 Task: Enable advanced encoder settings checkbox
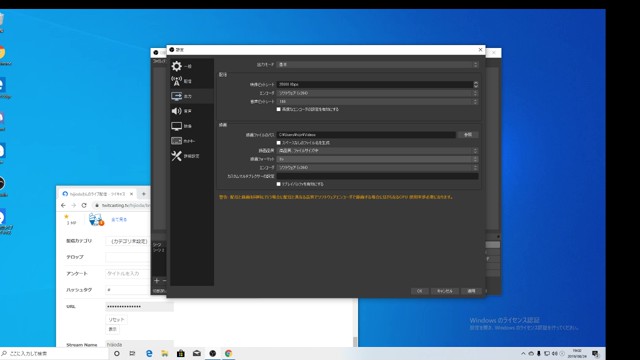[x=279, y=109]
